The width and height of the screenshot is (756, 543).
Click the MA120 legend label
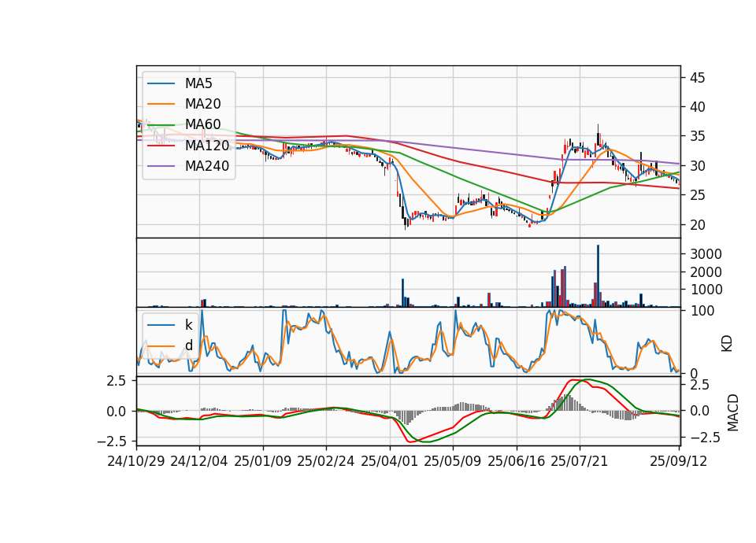207,145
